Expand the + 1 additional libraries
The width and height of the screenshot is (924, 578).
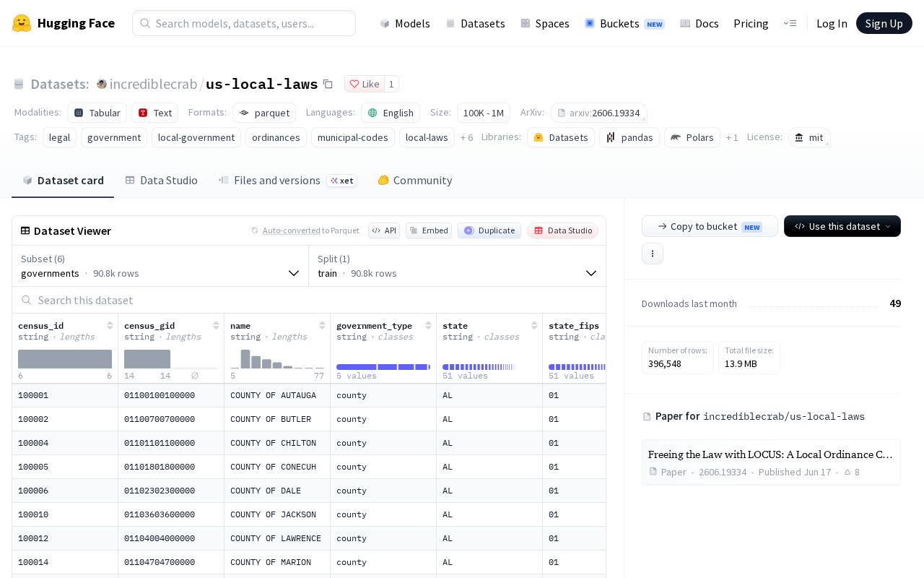[x=732, y=137]
